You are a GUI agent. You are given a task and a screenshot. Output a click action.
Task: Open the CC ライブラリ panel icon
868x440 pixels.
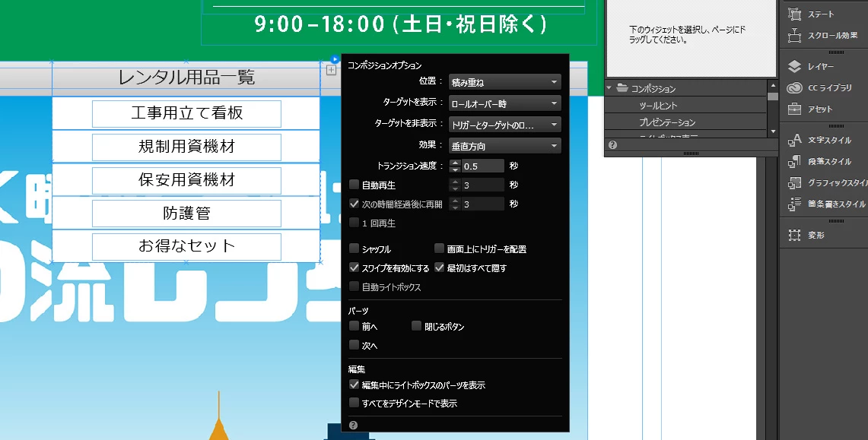coord(794,87)
